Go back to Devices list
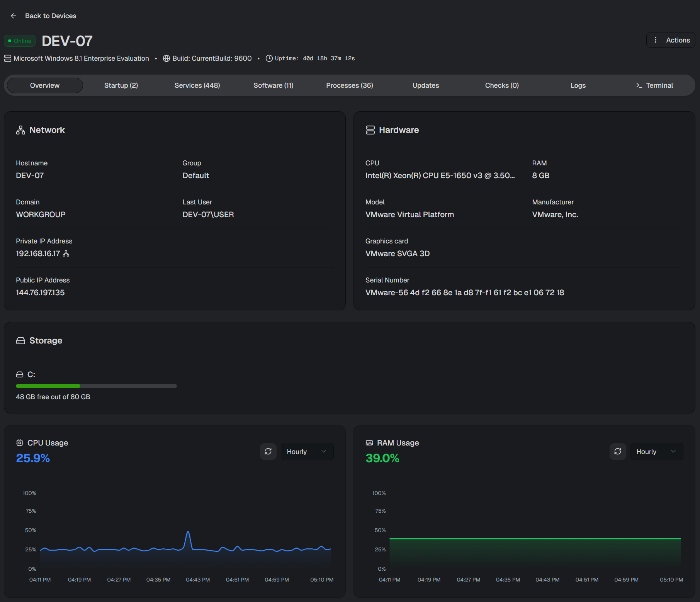The width and height of the screenshot is (700, 602). 51,16
